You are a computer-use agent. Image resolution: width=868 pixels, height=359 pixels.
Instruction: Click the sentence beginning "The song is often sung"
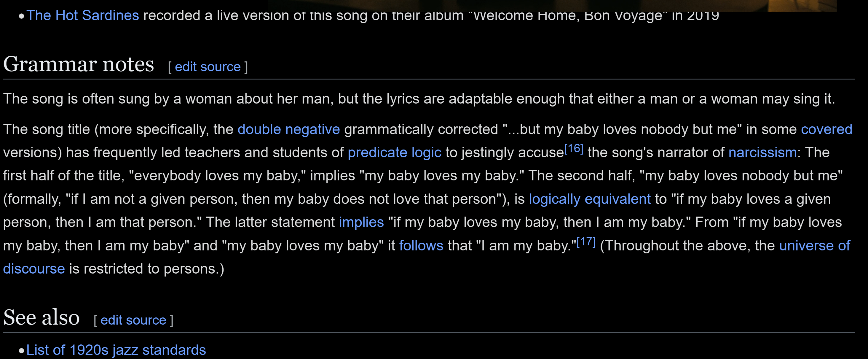419,99
